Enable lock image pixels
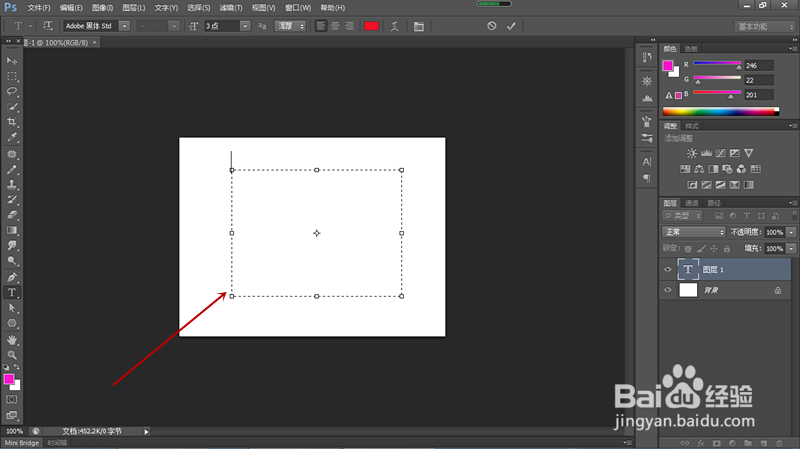The width and height of the screenshot is (800, 449). pos(701,248)
